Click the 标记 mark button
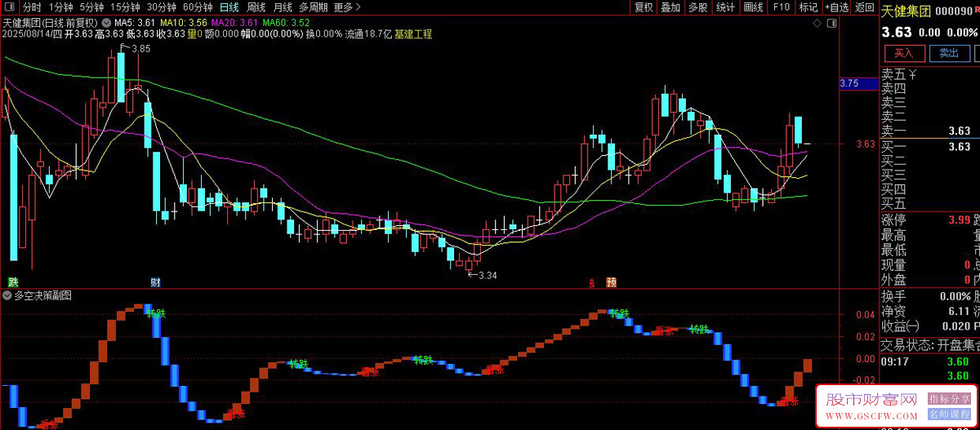Screen dimensions: 980x430 808,7
